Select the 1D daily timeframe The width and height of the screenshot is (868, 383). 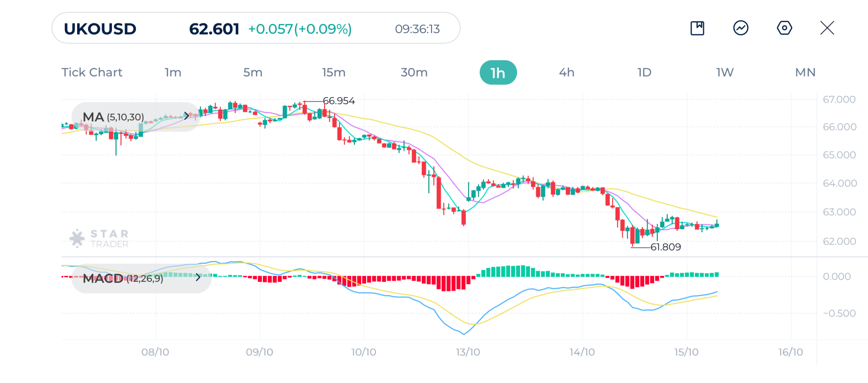point(644,72)
